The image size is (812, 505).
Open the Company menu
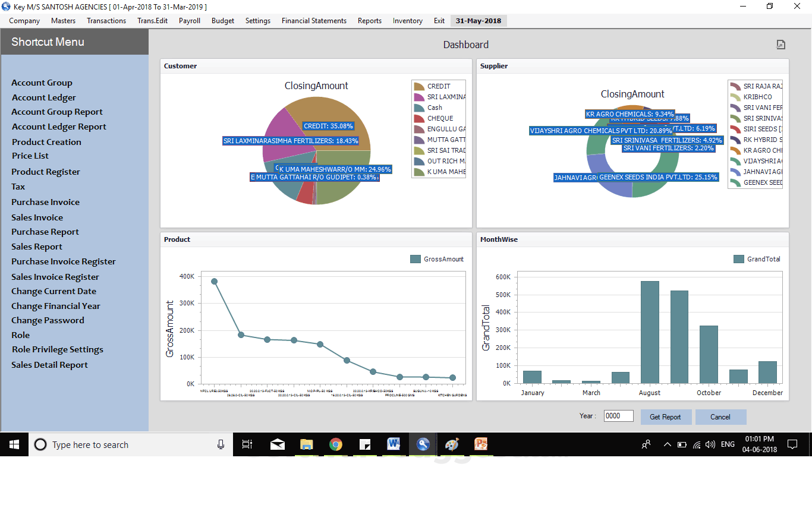[x=24, y=21]
